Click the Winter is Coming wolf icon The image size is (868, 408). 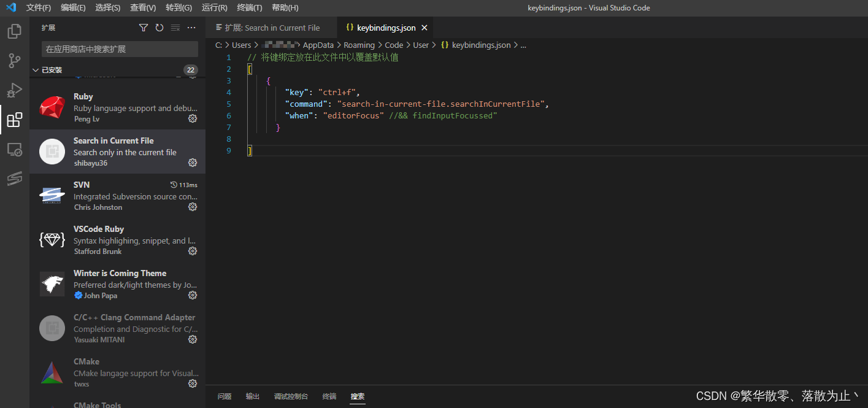click(52, 284)
